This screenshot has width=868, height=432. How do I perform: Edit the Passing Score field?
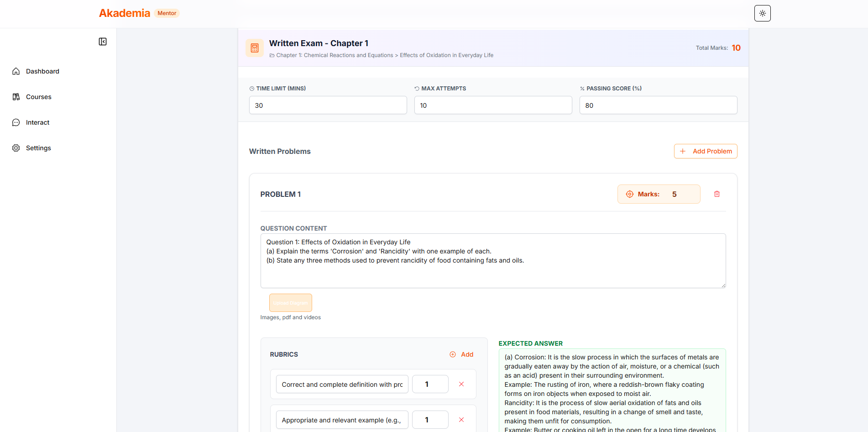[658, 105]
